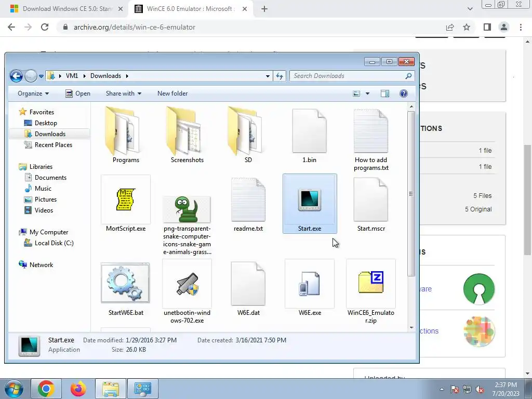
Task: Open the Screenshots folder
Action: pos(187,135)
